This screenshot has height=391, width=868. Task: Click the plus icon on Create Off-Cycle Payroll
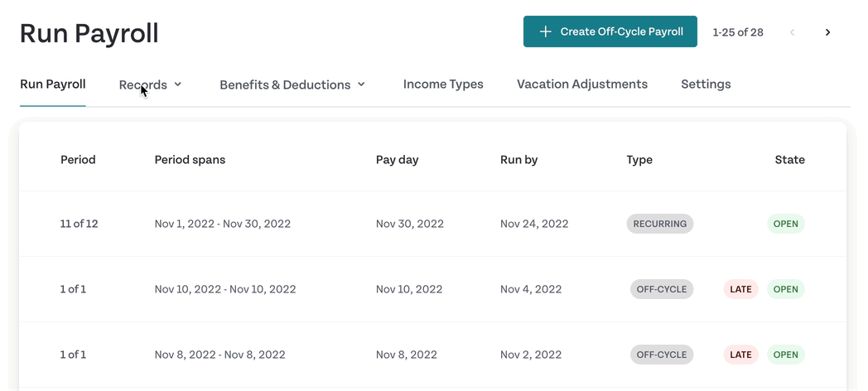click(x=545, y=32)
